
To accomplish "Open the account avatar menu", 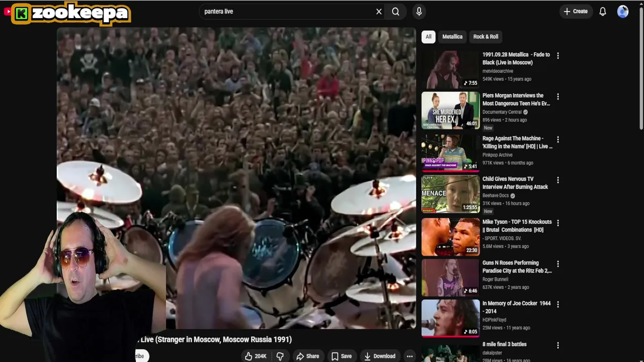I will 623,12.
